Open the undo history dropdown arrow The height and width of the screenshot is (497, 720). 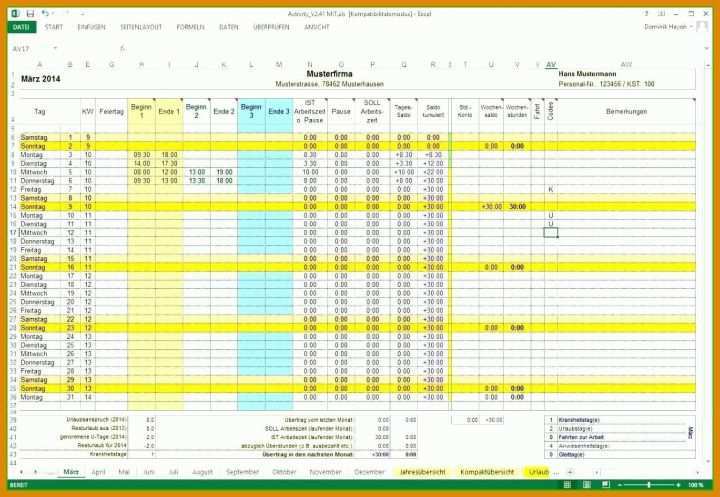52,14
